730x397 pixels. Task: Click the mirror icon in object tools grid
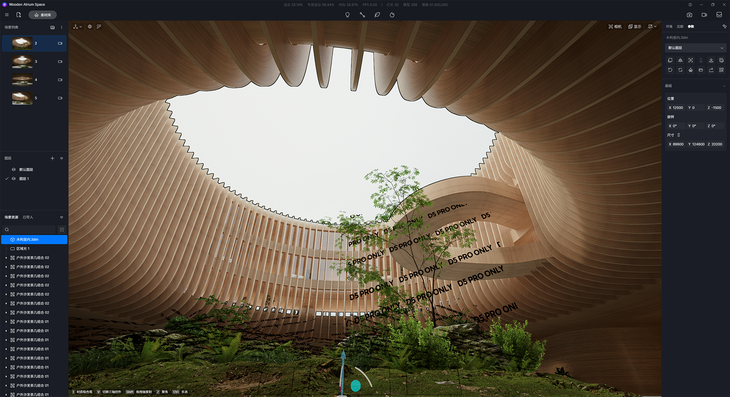click(x=680, y=60)
